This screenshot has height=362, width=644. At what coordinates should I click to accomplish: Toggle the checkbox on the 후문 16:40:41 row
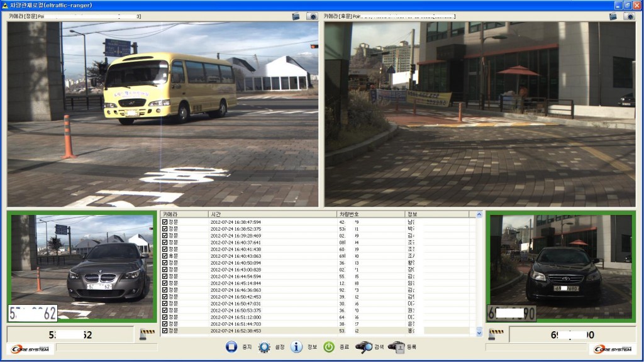point(164,256)
